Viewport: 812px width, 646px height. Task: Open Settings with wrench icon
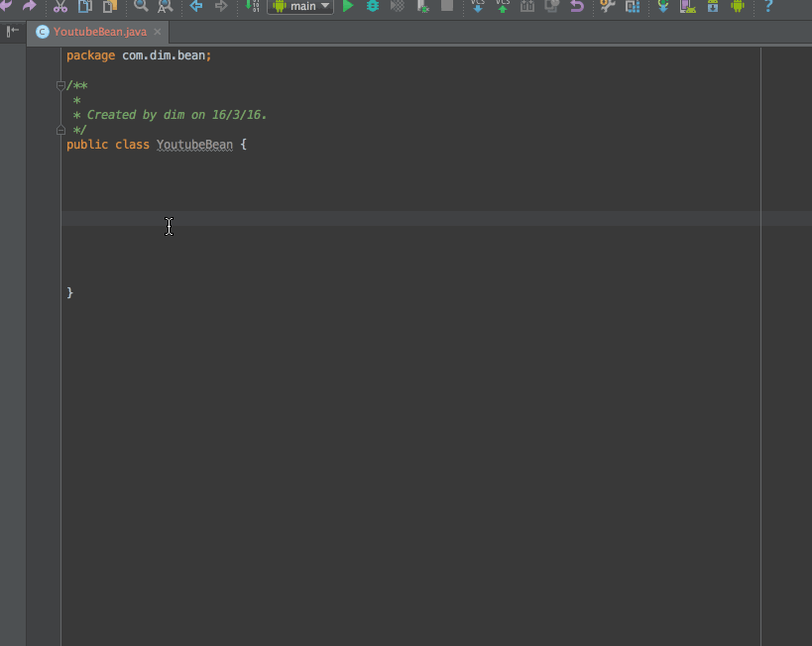608,6
